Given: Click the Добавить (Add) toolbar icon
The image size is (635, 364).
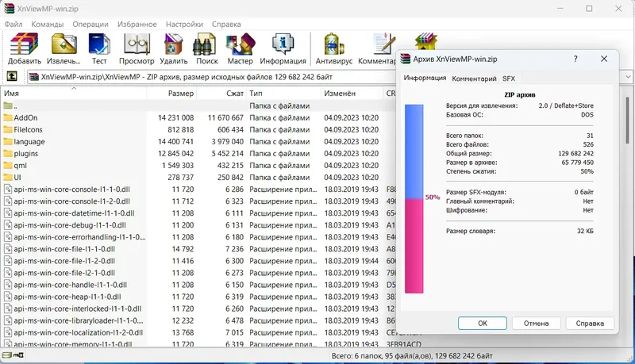Looking at the screenshot, I should (24, 44).
